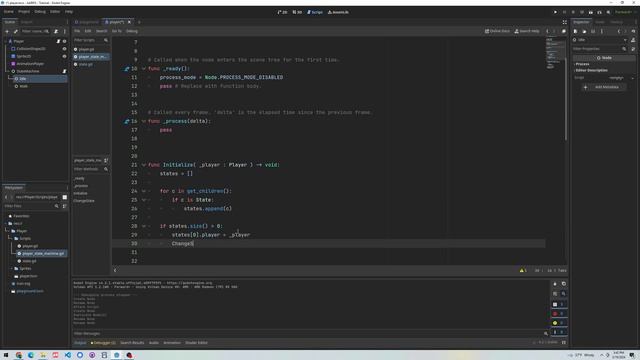
Task: Toggle visibility of Sprite2D node
Action: click(x=64, y=56)
